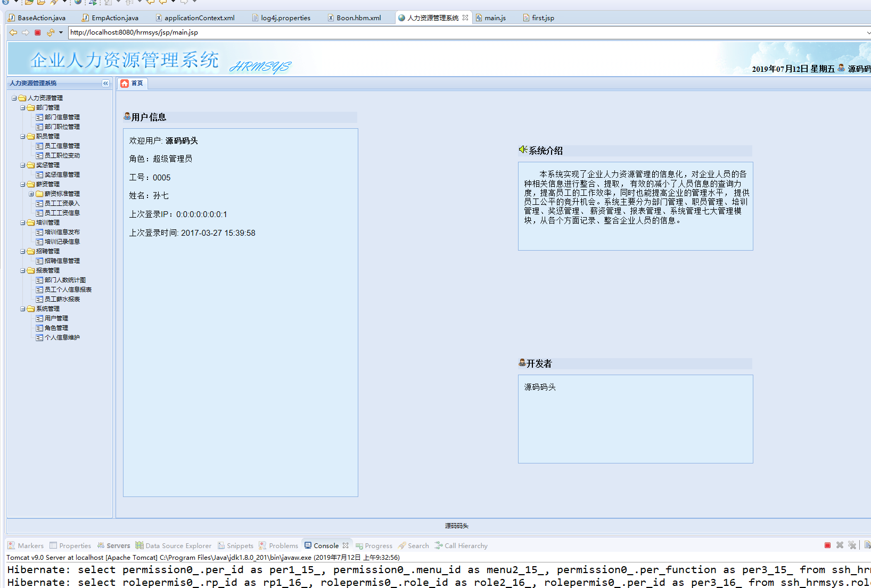Close the Console view tab

point(346,545)
